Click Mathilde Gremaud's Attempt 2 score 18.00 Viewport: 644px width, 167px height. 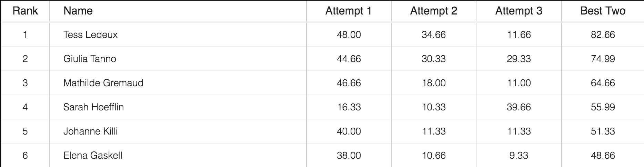coord(434,83)
